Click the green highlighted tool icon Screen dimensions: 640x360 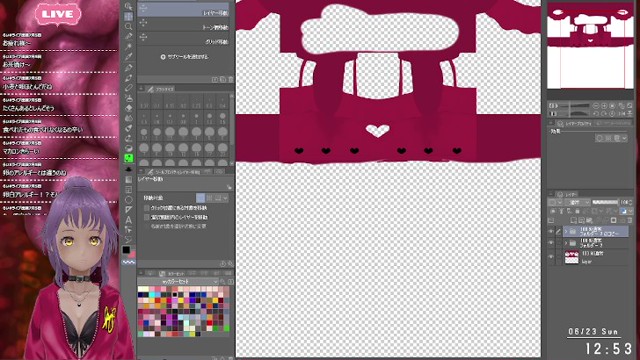128,158
